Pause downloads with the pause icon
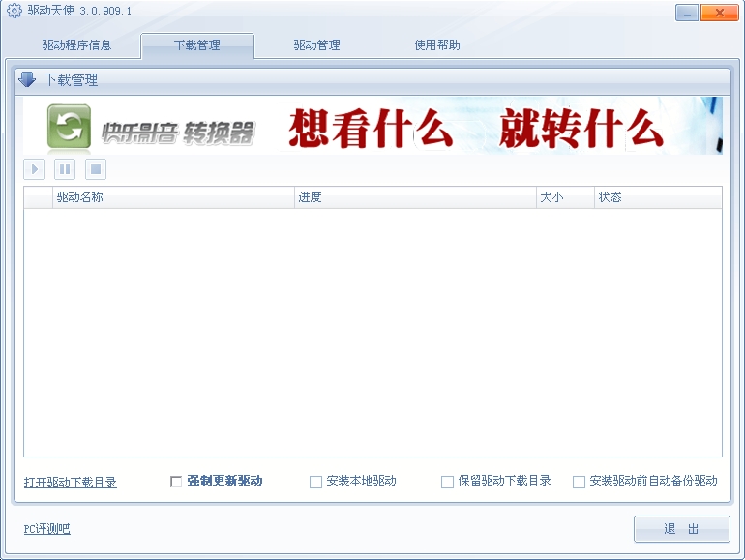This screenshot has width=745, height=560. pyautogui.click(x=65, y=170)
